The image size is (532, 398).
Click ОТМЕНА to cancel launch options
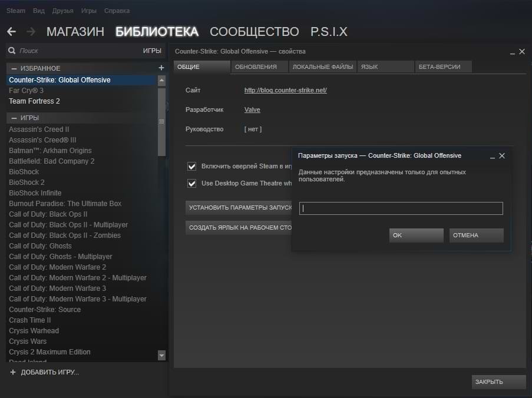click(x=477, y=236)
